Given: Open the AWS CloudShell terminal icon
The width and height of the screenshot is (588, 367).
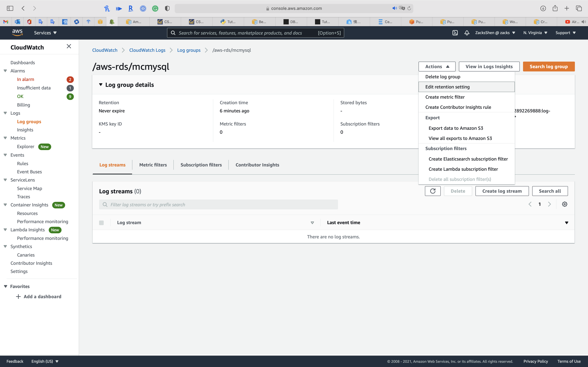Looking at the screenshot, I should tap(455, 33).
